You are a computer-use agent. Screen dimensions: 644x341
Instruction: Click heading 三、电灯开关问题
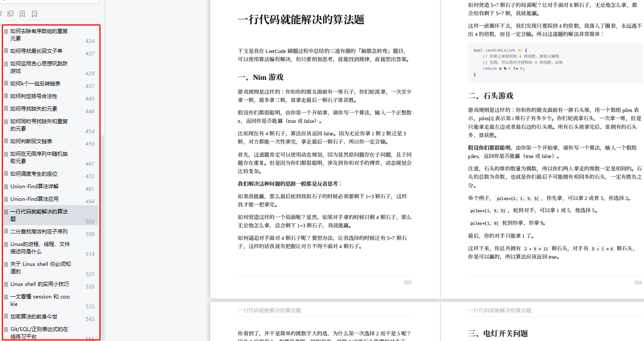click(498, 333)
